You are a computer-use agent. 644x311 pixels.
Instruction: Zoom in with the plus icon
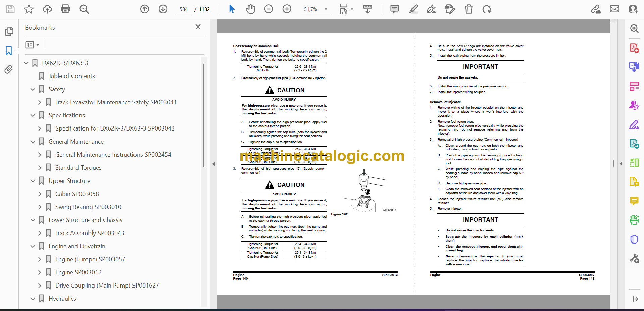point(287,9)
